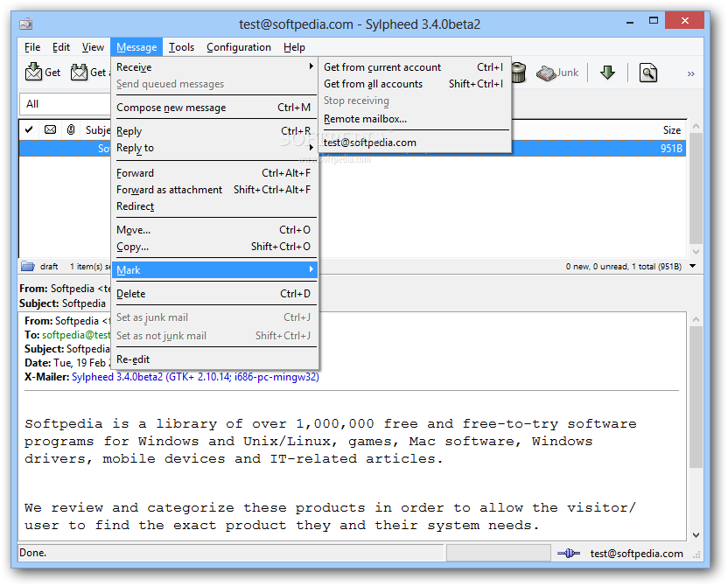The width and height of the screenshot is (728, 586).
Task: Click the message list vertical scrollbar
Action: coord(696,188)
